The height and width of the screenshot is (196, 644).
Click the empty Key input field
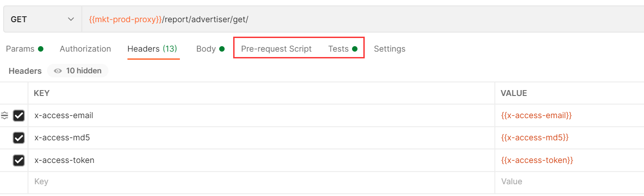point(261,182)
